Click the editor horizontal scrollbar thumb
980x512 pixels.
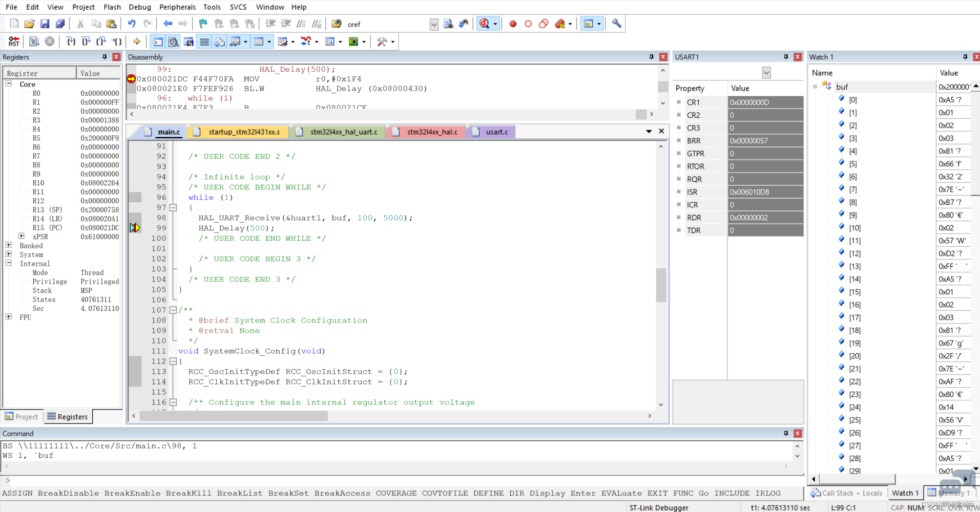234,416
